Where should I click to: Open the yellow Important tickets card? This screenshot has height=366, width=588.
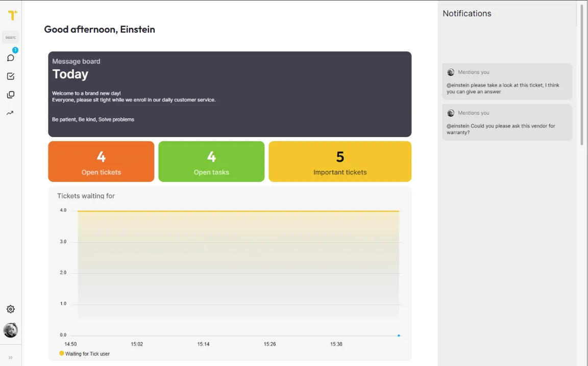coord(340,162)
